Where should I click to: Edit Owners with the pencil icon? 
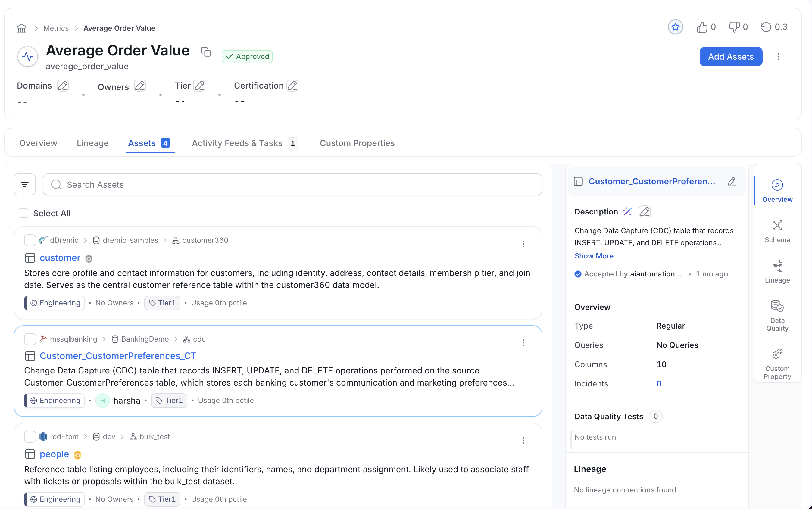140,86
